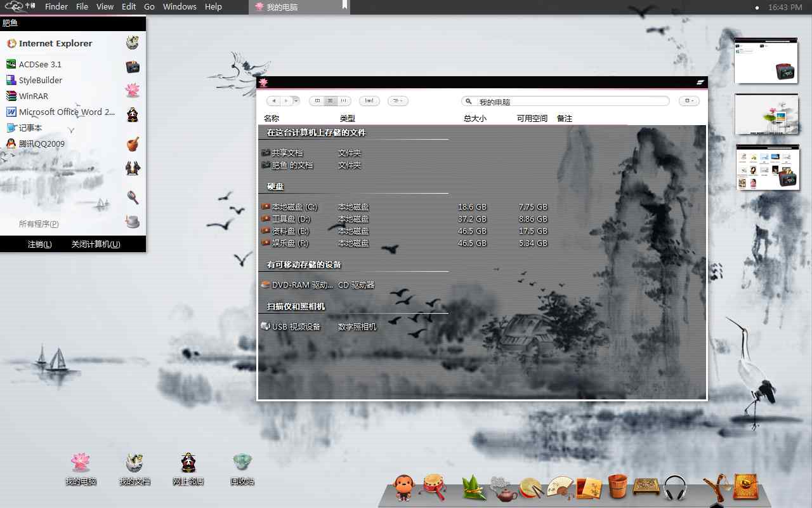Click the lotus icon in start menu right column
The width and height of the screenshot is (812, 508).
pyautogui.click(x=132, y=90)
